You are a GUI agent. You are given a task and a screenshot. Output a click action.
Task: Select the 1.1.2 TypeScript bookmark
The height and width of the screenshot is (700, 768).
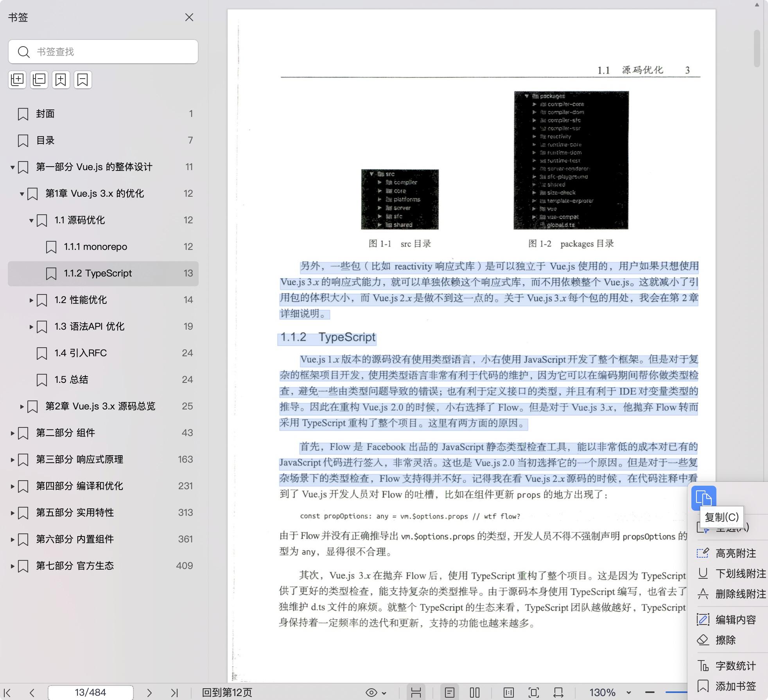coord(103,273)
